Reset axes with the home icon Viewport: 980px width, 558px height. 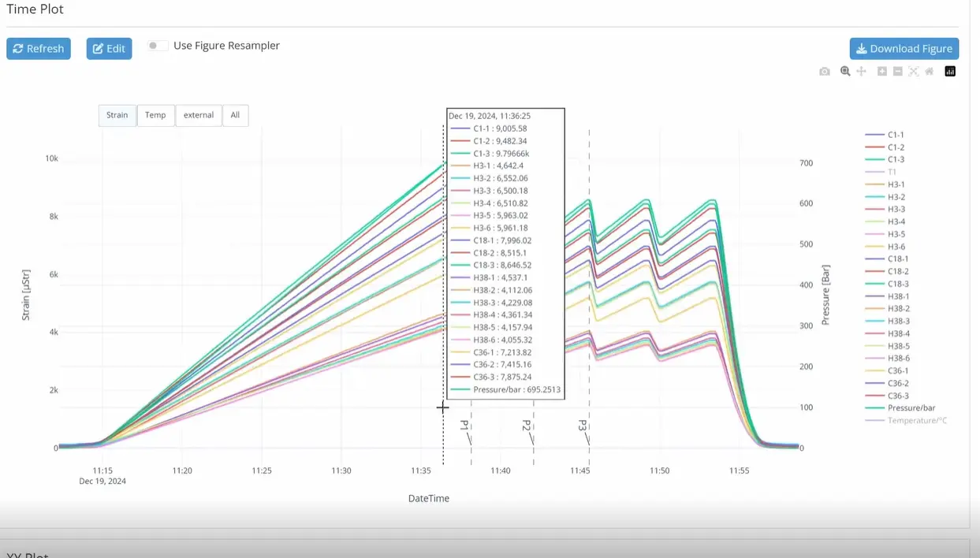[930, 72]
